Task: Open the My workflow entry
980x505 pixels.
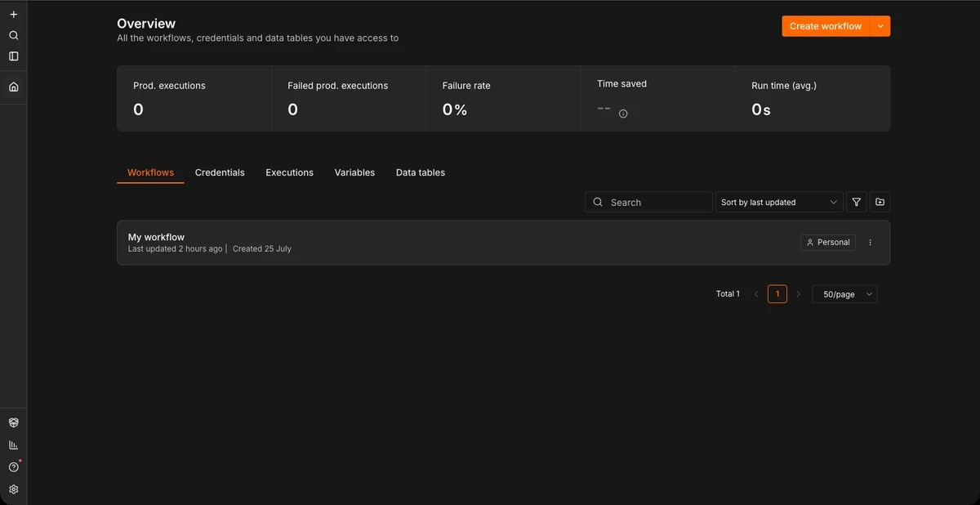Action: point(503,243)
